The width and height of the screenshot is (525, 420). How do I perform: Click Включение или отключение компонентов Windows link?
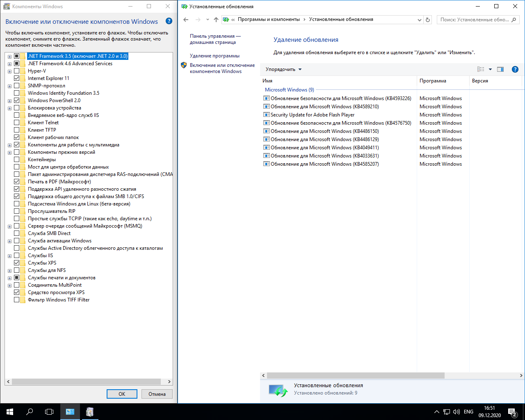[222, 68]
